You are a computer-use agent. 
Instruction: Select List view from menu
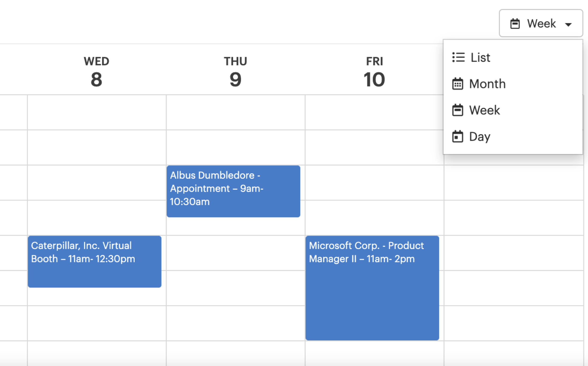pyautogui.click(x=480, y=57)
